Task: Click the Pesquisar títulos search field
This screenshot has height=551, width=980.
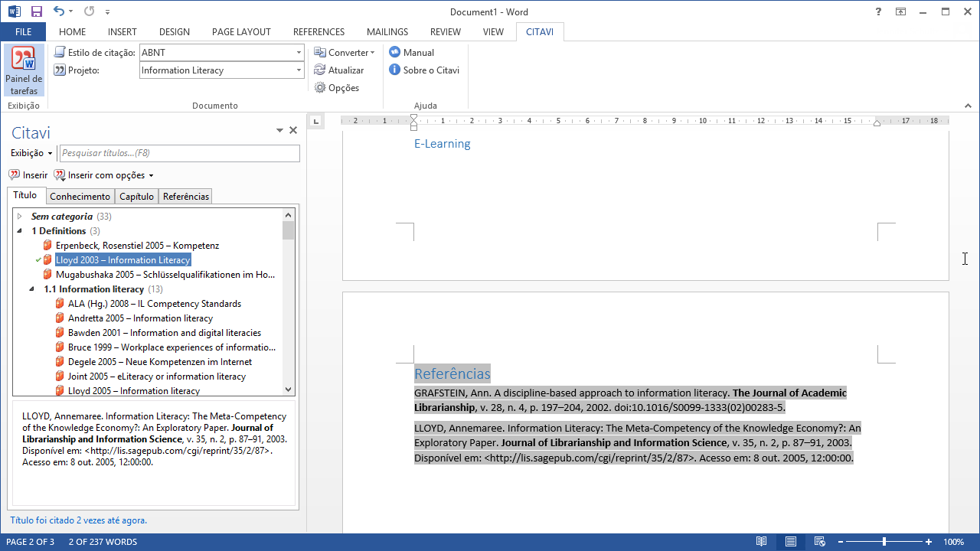Action: point(180,154)
